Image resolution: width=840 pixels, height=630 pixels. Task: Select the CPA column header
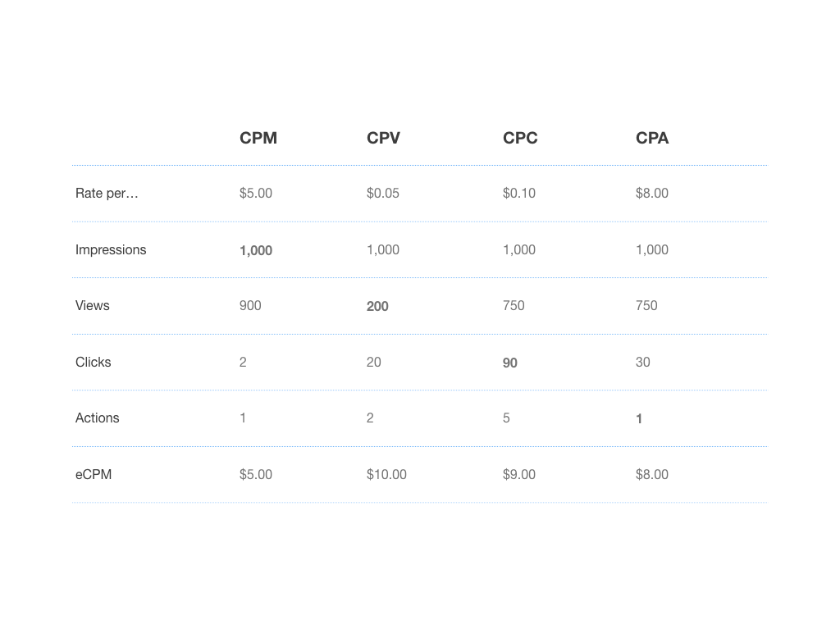652,138
